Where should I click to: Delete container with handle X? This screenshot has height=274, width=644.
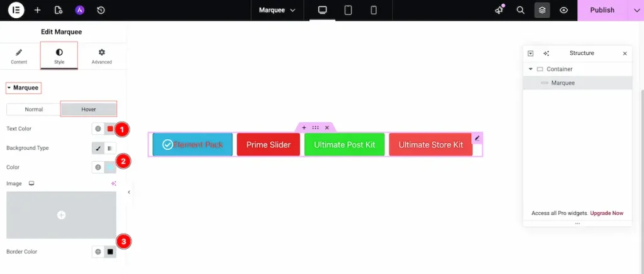327,127
